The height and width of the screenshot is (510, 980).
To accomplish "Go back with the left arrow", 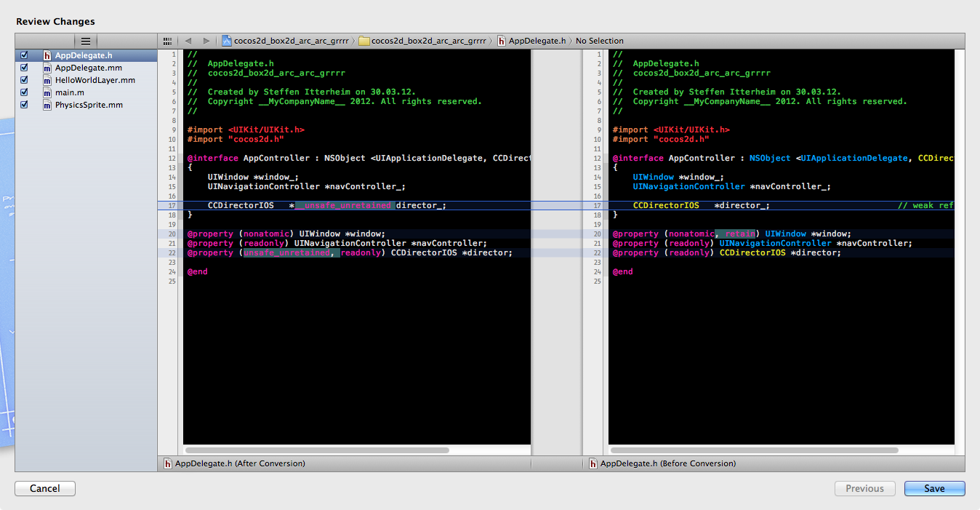I will tap(188, 41).
